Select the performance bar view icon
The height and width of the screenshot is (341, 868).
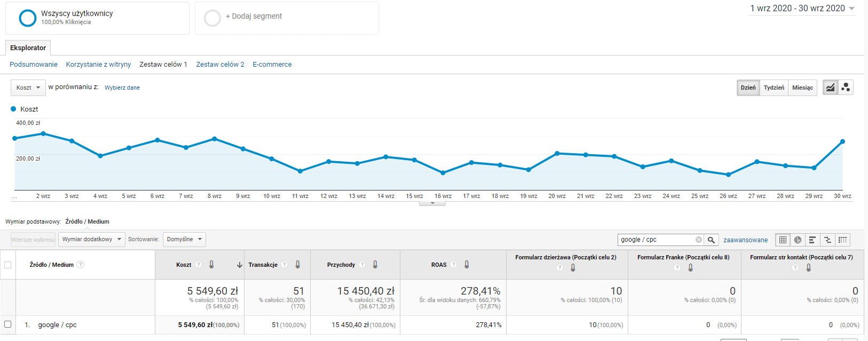click(x=812, y=240)
